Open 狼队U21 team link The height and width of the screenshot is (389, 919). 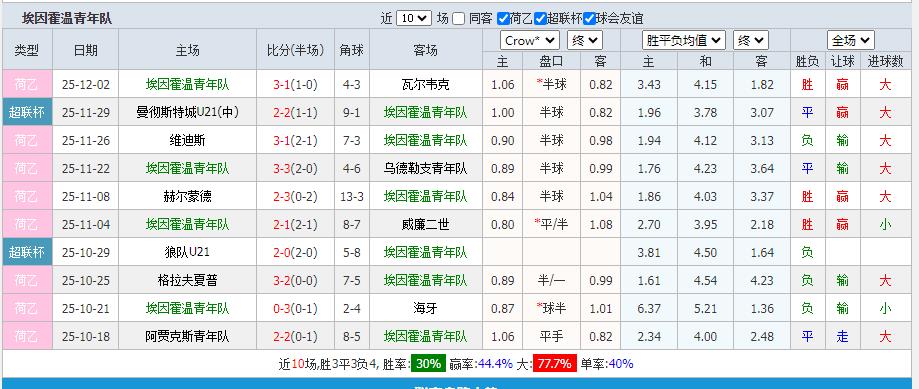coord(188,252)
